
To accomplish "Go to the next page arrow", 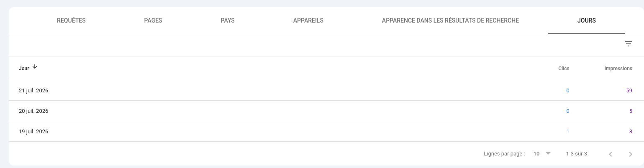I will (631, 154).
